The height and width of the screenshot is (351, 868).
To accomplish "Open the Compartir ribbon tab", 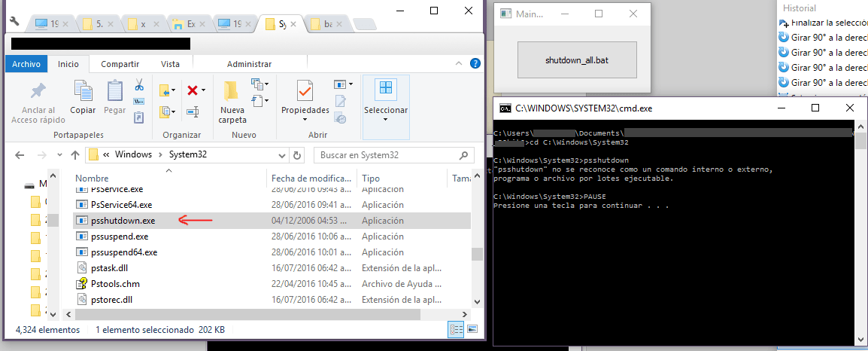I will (120, 64).
